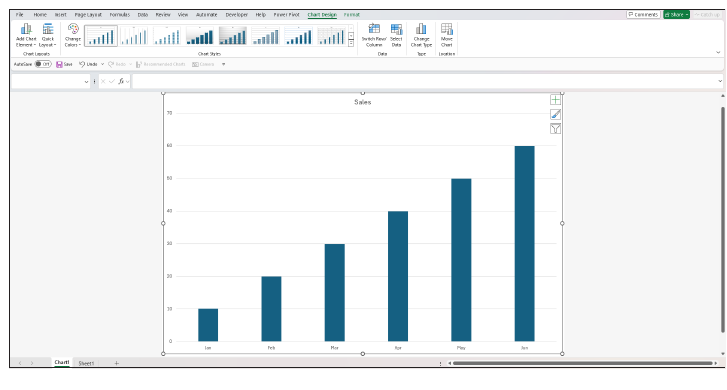The width and height of the screenshot is (727, 390).
Task: Open the File tab
Action: [x=19, y=15]
